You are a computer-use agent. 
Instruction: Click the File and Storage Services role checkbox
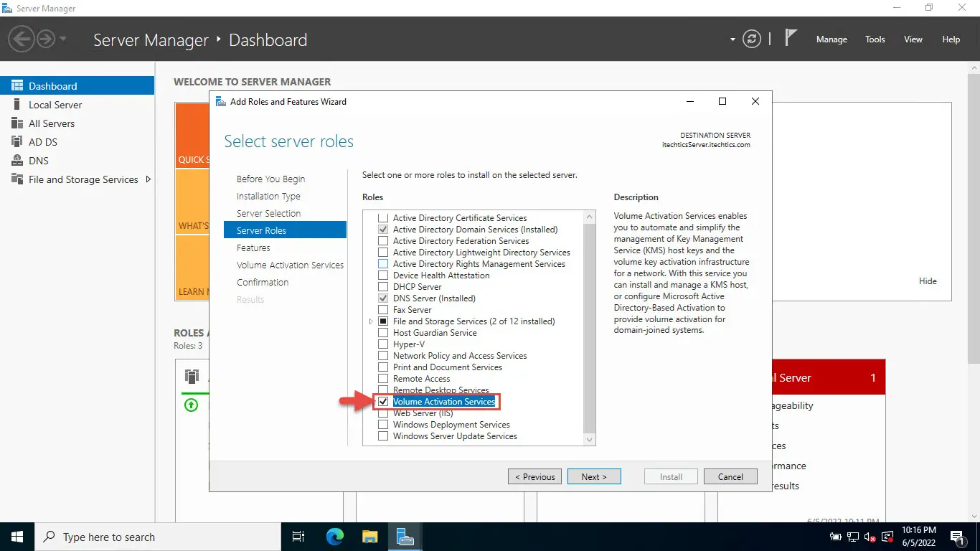click(x=383, y=321)
